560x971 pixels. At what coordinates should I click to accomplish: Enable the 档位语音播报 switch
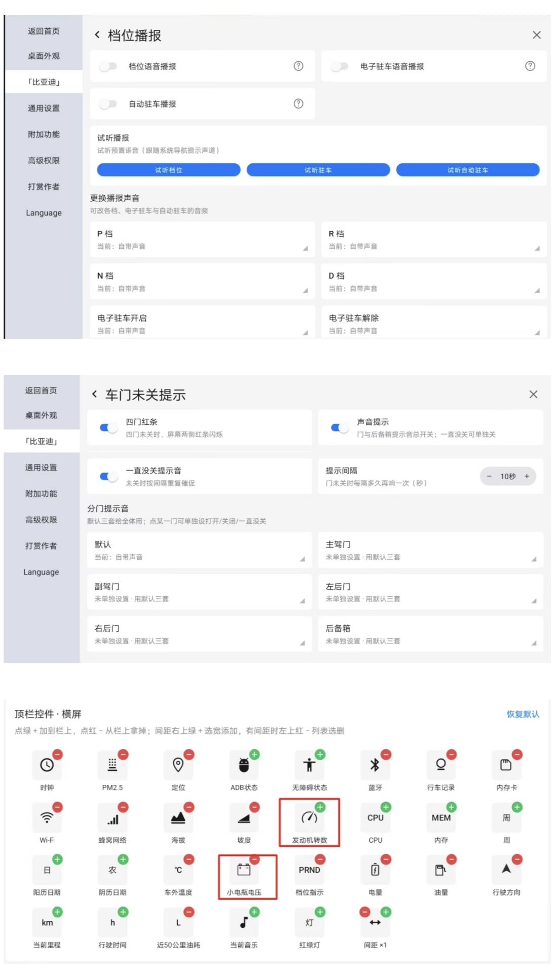click(108, 66)
